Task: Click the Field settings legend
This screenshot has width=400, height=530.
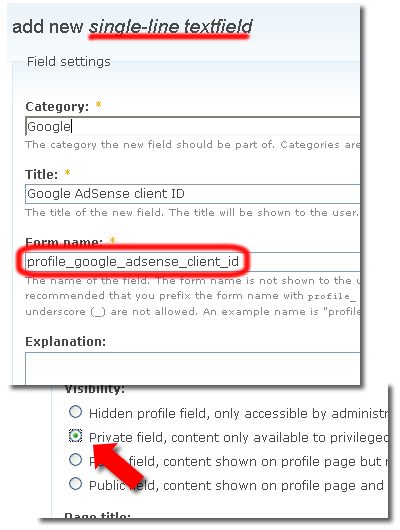Action: tap(69, 62)
